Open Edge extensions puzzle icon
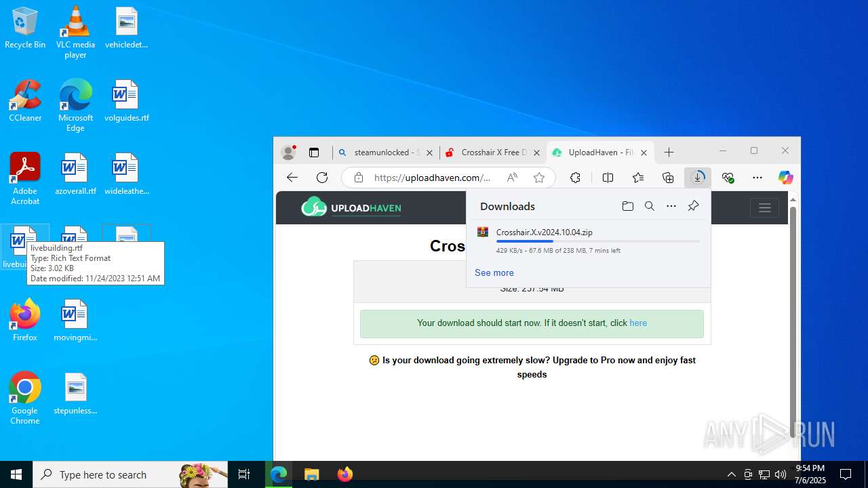Screen dimensions: 868x488 click(x=575, y=178)
